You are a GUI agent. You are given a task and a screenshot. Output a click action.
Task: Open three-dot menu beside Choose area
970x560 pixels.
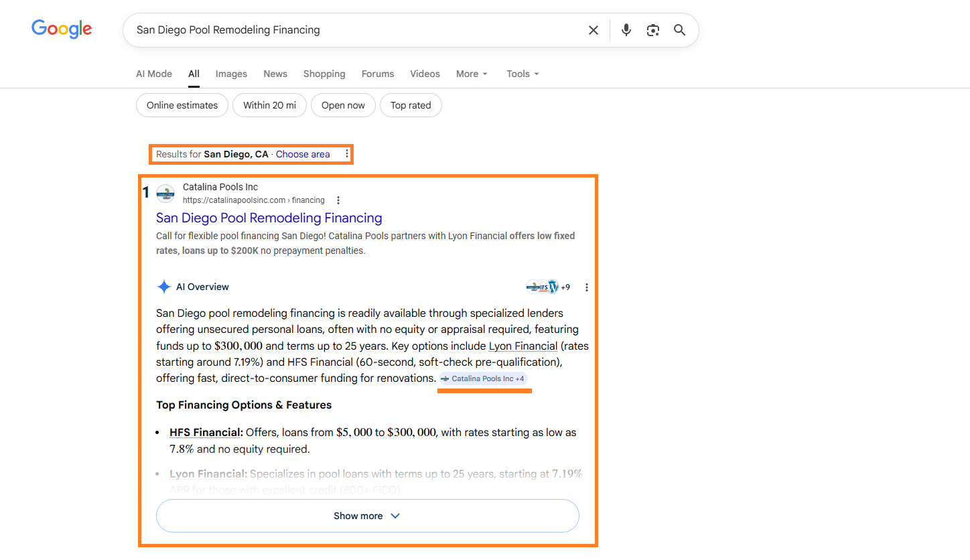click(x=346, y=154)
